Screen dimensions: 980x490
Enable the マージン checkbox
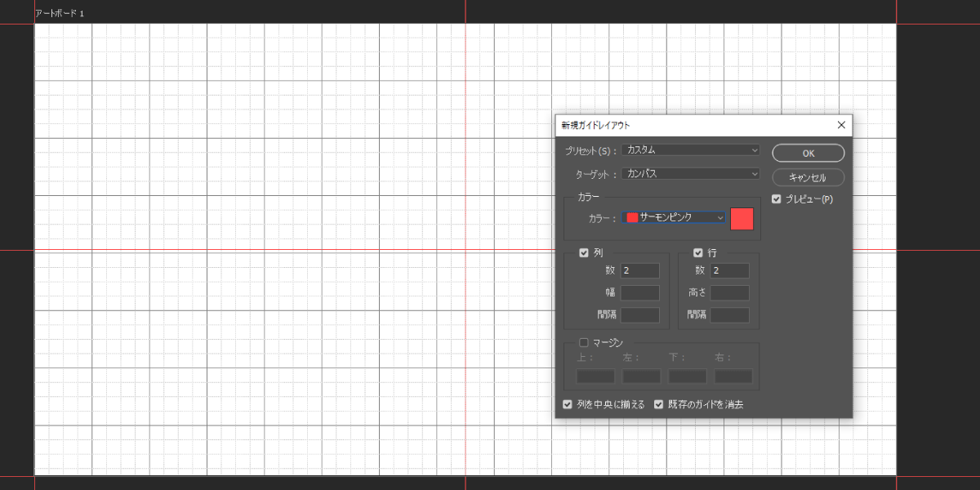coord(584,343)
